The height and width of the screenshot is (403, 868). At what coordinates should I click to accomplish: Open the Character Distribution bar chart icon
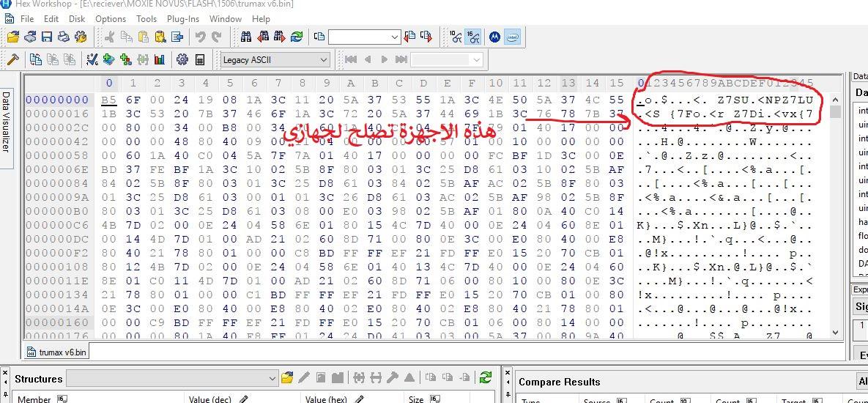(160, 59)
